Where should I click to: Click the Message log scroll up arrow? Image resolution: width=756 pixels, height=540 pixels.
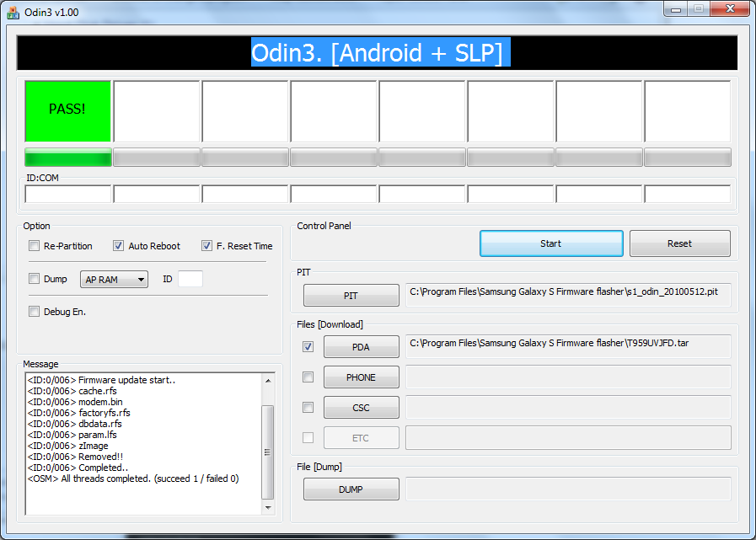[x=268, y=381]
